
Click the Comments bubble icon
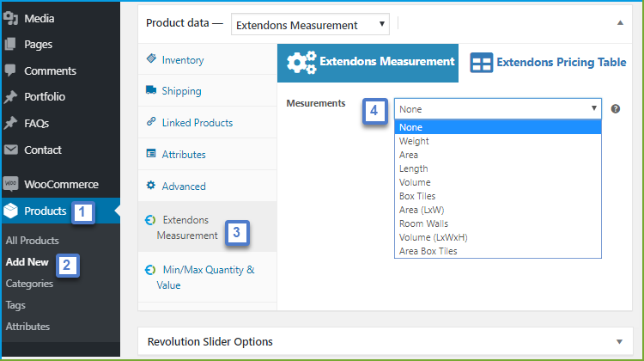point(11,70)
